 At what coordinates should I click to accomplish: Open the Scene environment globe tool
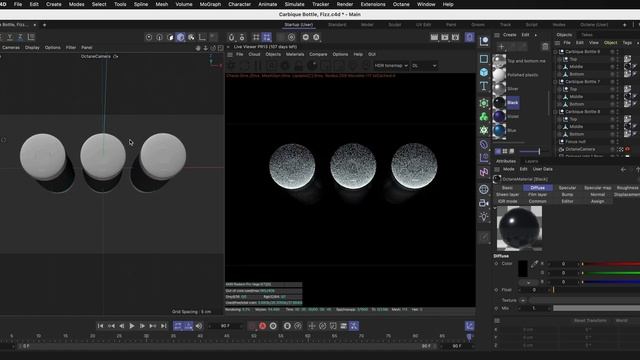click(484, 189)
